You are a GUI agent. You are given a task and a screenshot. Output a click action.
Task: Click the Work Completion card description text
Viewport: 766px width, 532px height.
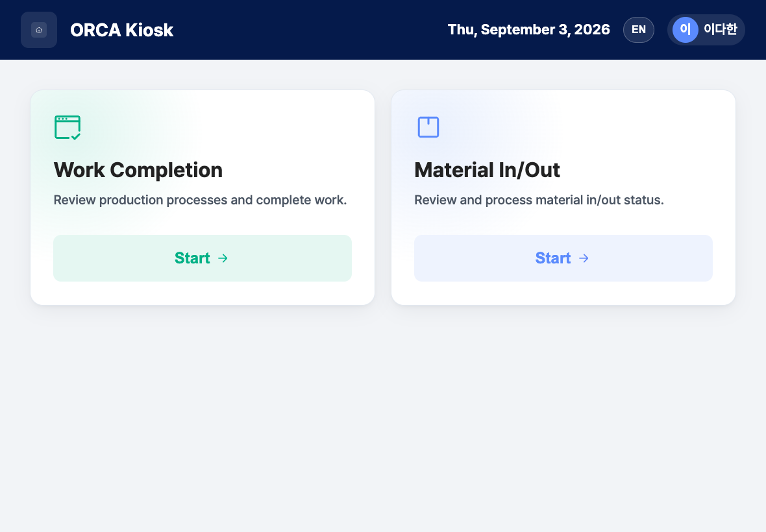click(201, 200)
